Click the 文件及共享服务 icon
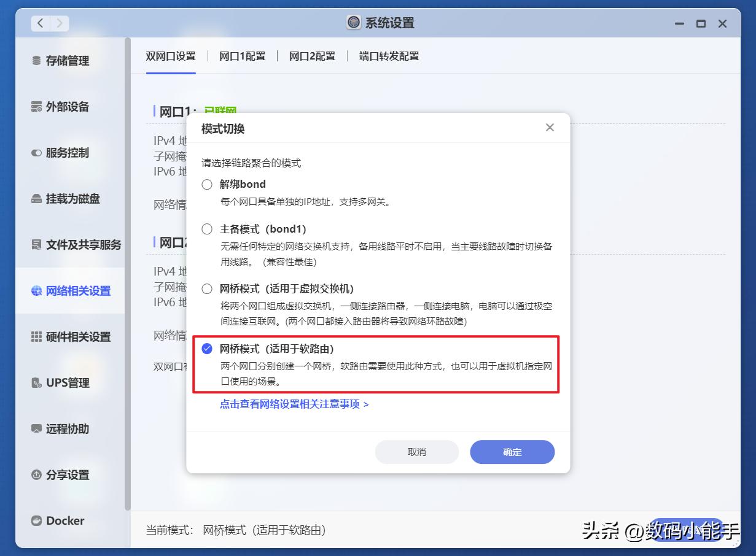 coord(36,245)
